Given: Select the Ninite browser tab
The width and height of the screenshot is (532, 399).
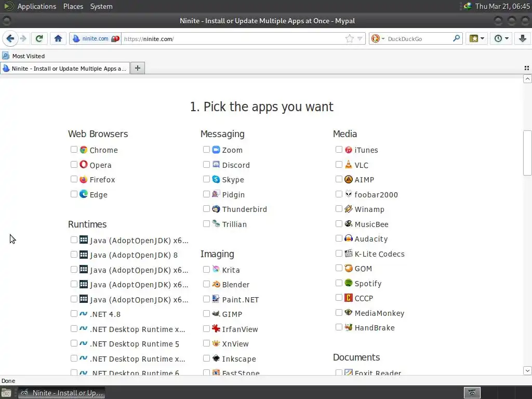Looking at the screenshot, I should point(65,68).
